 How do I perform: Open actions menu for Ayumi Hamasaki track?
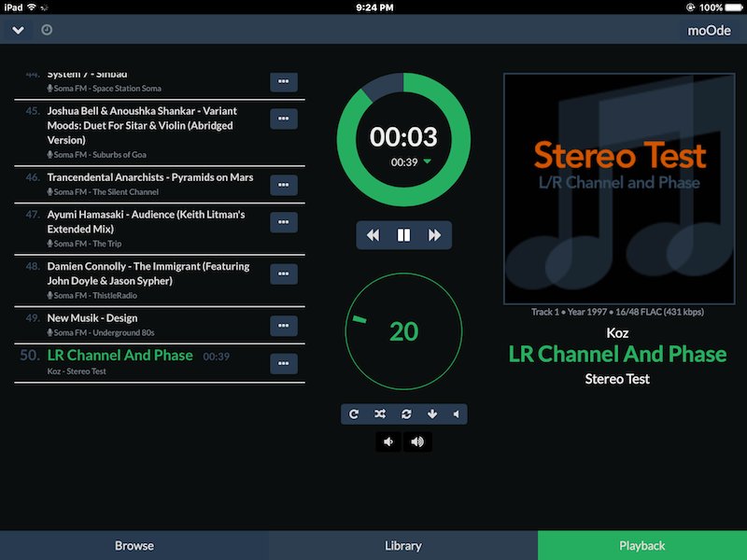(284, 222)
